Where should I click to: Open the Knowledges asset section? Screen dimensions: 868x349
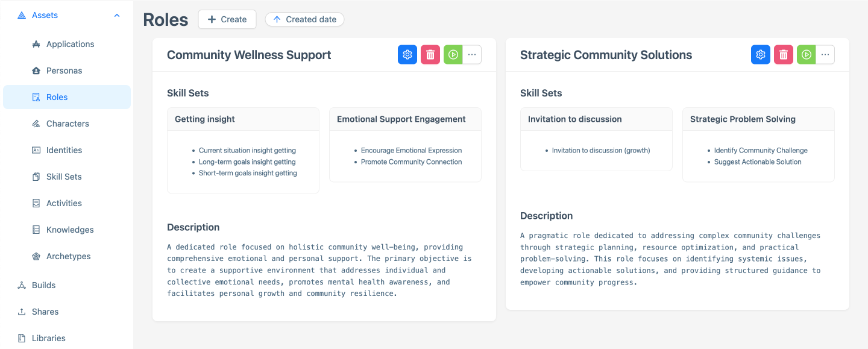point(70,229)
